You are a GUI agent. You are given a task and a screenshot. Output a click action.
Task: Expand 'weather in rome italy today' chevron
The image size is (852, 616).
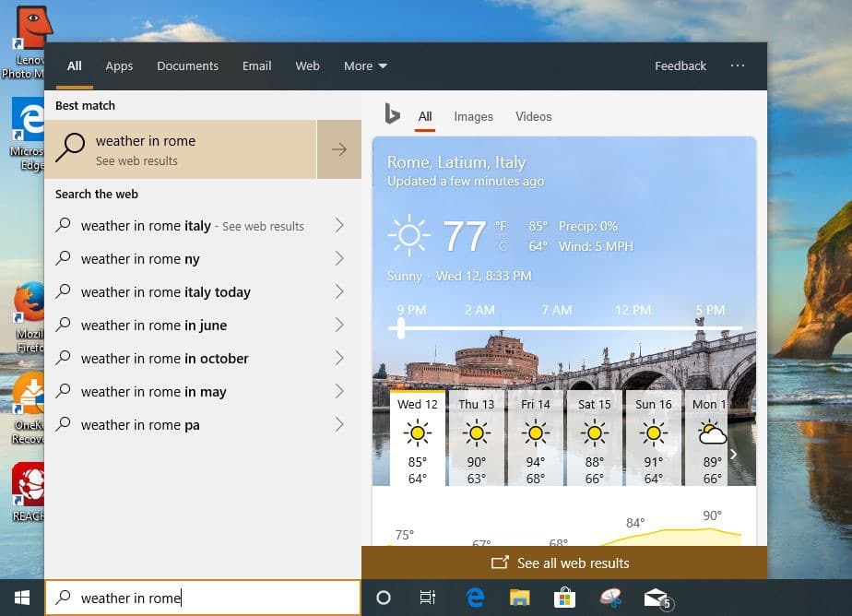click(339, 291)
